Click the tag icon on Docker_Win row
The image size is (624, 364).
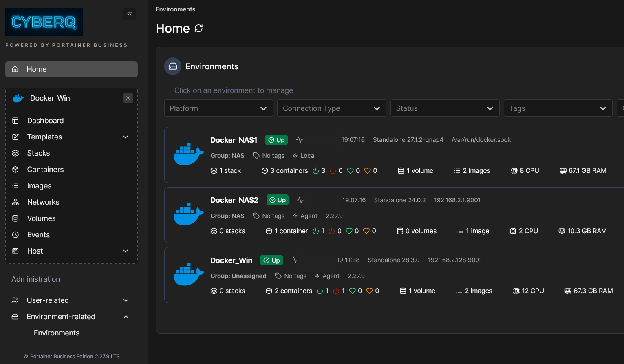[278, 276]
